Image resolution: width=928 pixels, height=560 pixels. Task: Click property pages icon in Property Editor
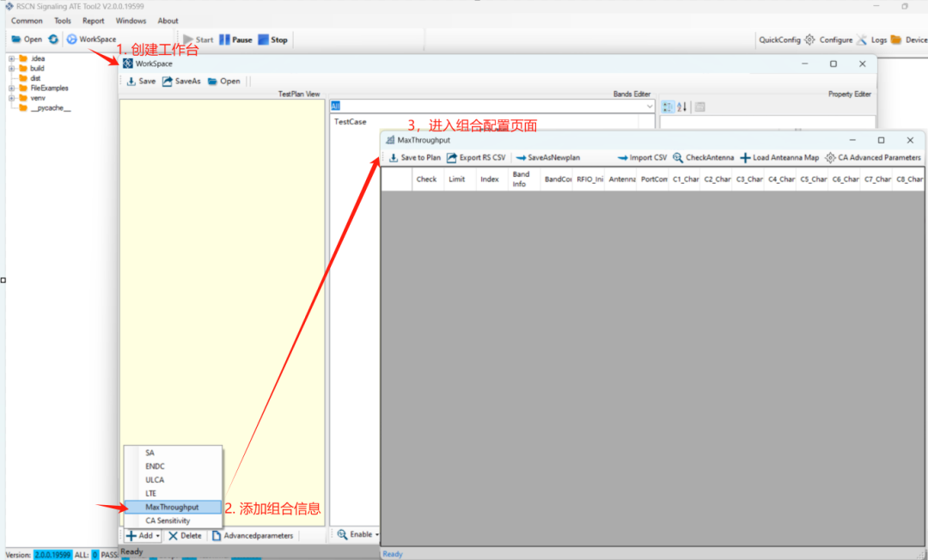pyautogui.click(x=700, y=107)
